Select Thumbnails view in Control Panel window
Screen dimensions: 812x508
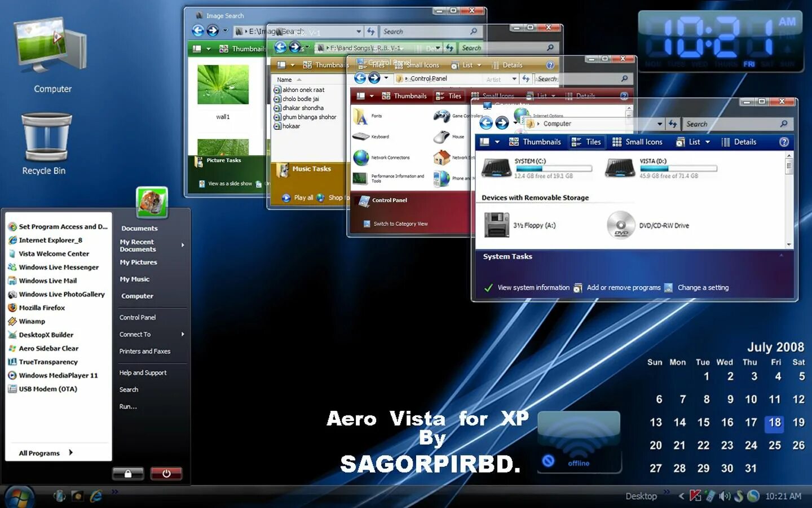[x=404, y=96]
